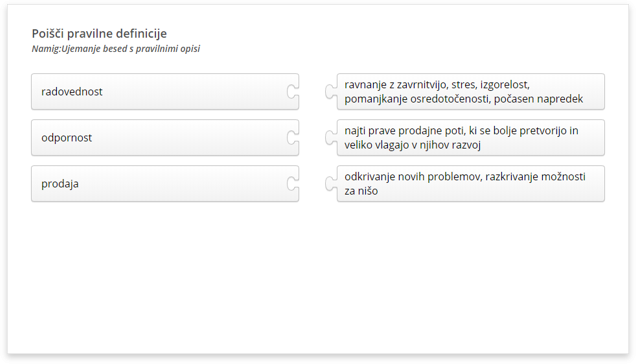This screenshot has height=364, width=636.
Task: Click the 'Poišči pravilne definicije' heading
Action: pyautogui.click(x=99, y=33)
